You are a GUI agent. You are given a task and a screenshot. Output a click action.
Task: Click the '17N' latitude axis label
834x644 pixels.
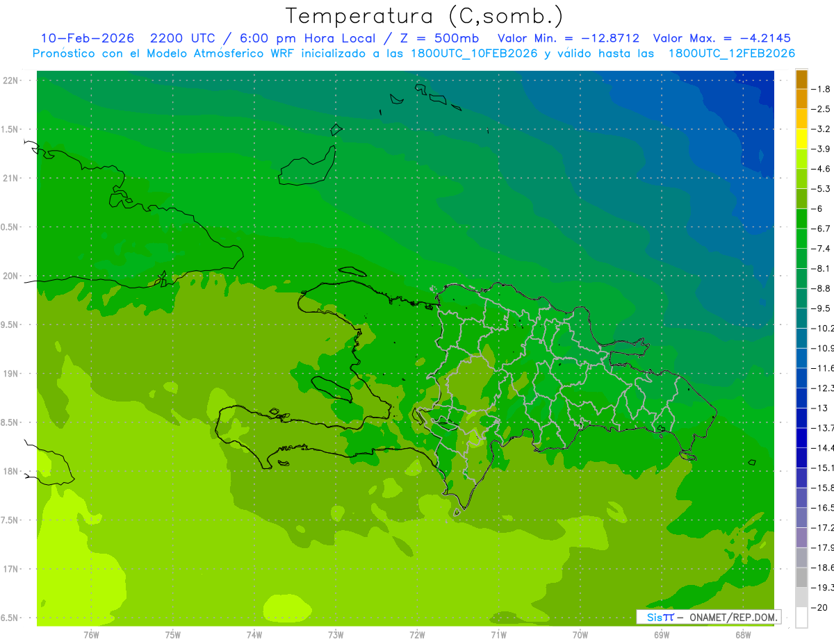coord(11,569)
